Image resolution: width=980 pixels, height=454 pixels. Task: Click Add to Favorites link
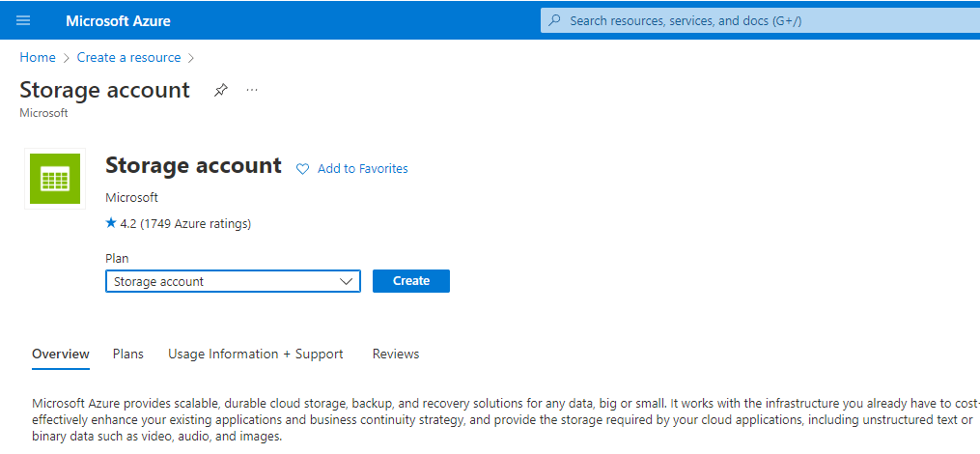[362, 169]
